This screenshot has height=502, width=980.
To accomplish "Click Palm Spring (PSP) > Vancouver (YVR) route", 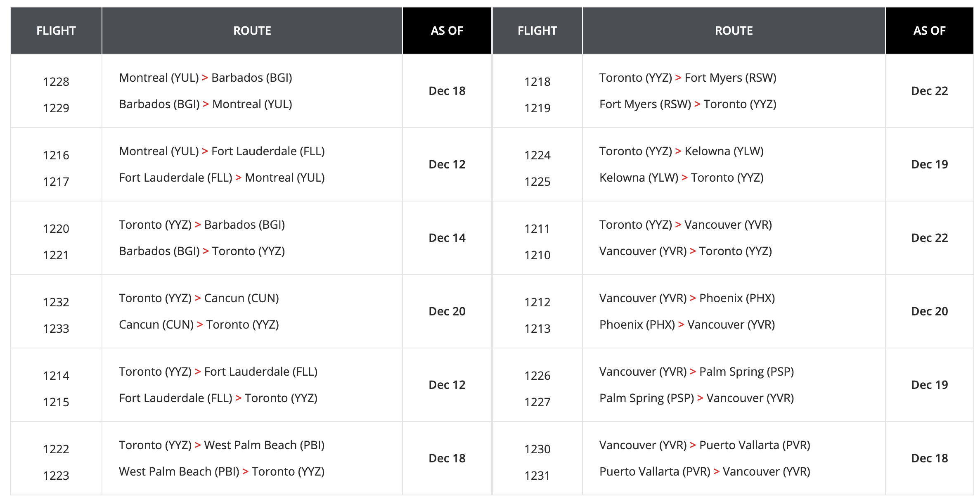I will pos(696,398).
